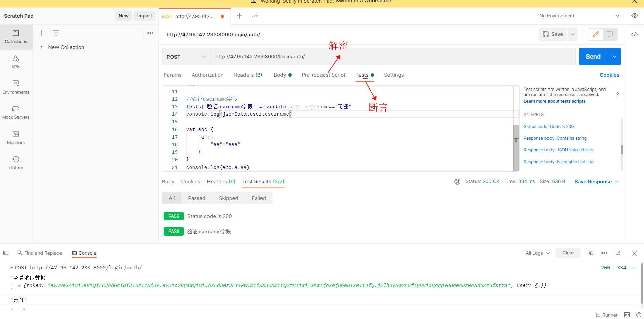The height and width of the screenshot is (319, 644).
Task: Open environment quick look eye icon
Action: 635,16
